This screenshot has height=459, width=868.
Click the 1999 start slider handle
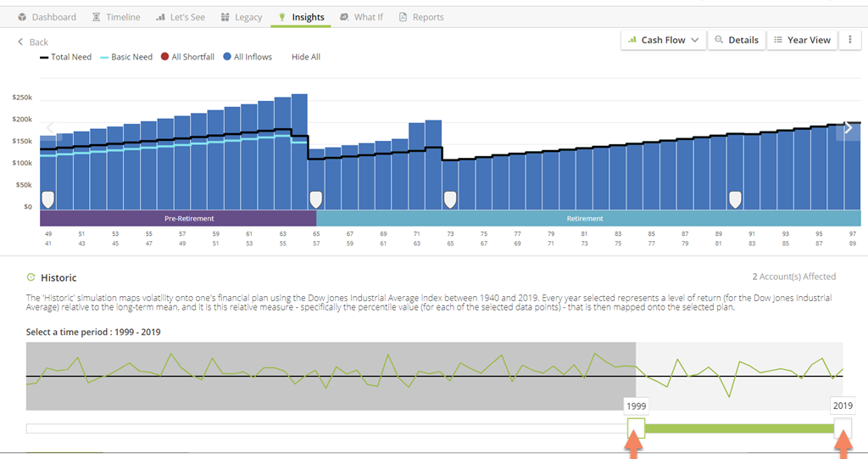pyautogui.click(x=636, y=428)
